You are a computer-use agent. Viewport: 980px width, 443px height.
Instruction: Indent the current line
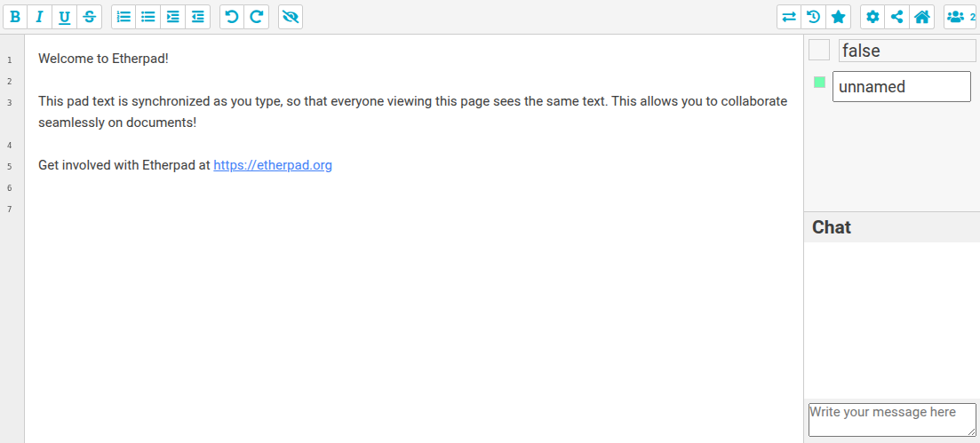pos(173,17)
